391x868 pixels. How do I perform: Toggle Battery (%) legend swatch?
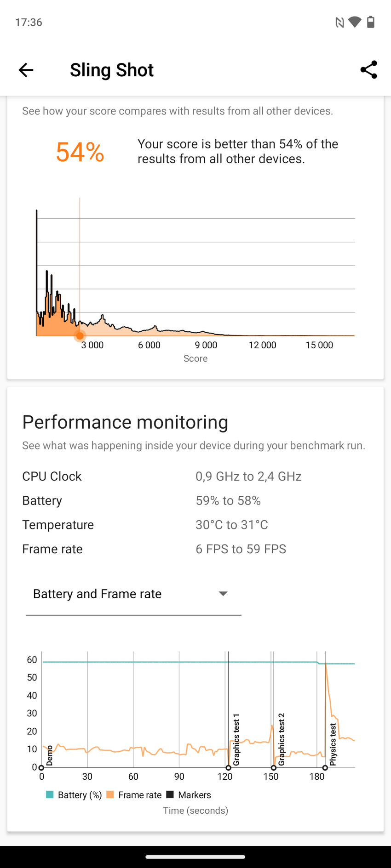click(50, 794)
